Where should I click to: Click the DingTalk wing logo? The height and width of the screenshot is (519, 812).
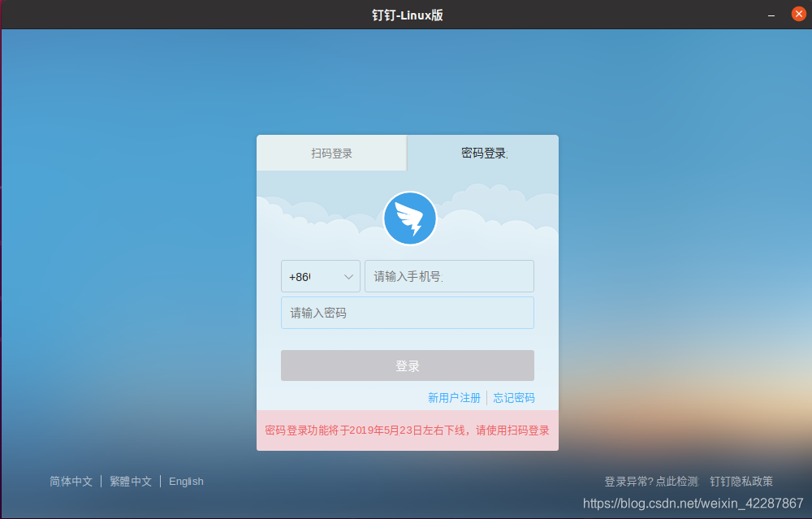coord(409,218)
